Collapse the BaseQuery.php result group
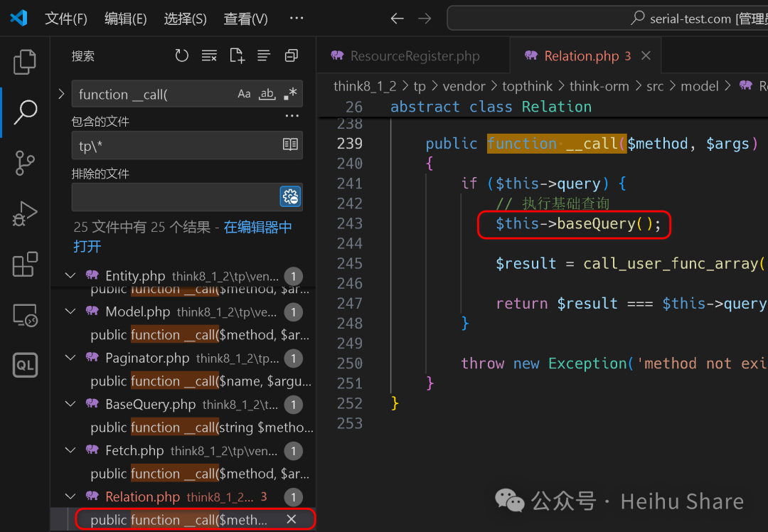This screenshot has width=768, height=532. 70,404
